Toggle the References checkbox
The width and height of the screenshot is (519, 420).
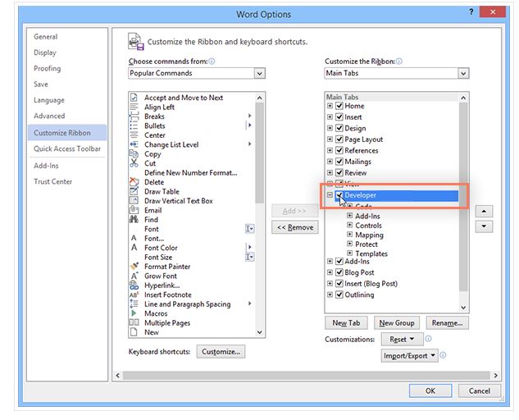[339, 150]
